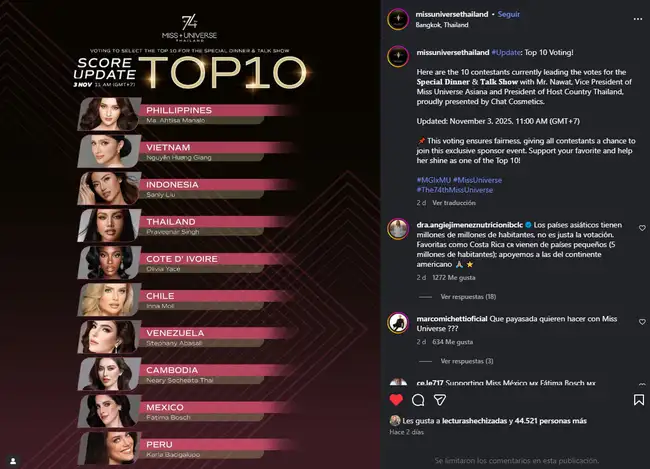Click the red heart like icon

(x=396, y=400)
